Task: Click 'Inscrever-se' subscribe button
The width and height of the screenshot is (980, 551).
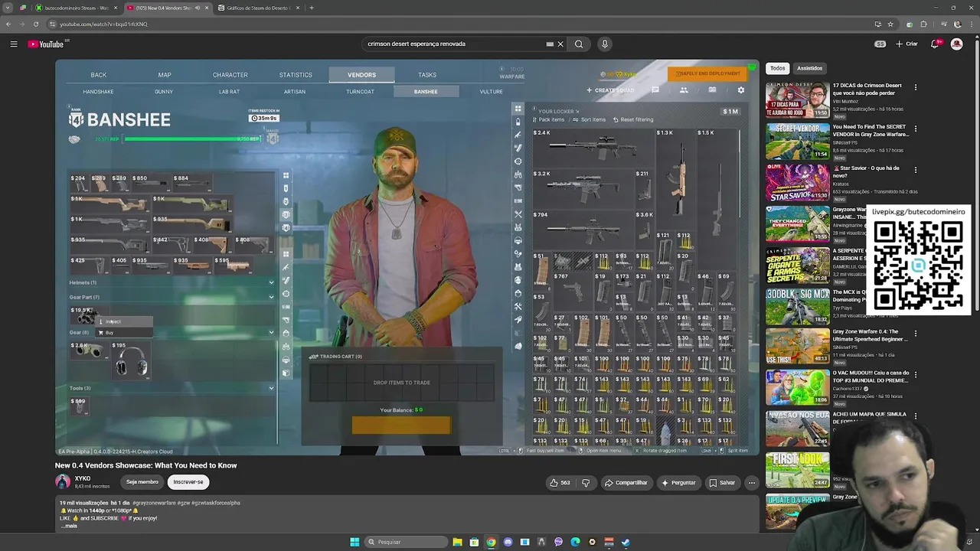Action: (x=188, y=482)
